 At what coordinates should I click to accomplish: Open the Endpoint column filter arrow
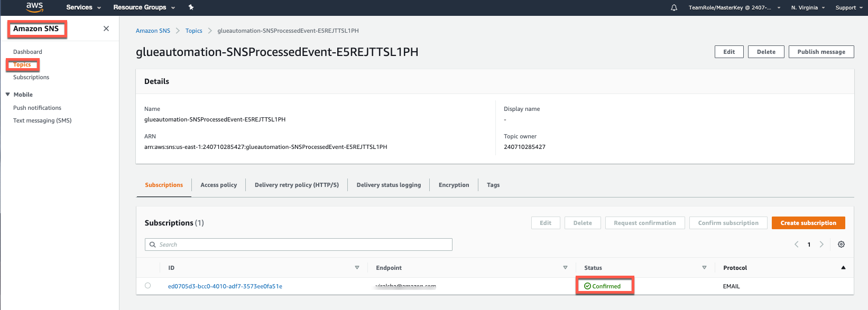click(x=565, y=268)
